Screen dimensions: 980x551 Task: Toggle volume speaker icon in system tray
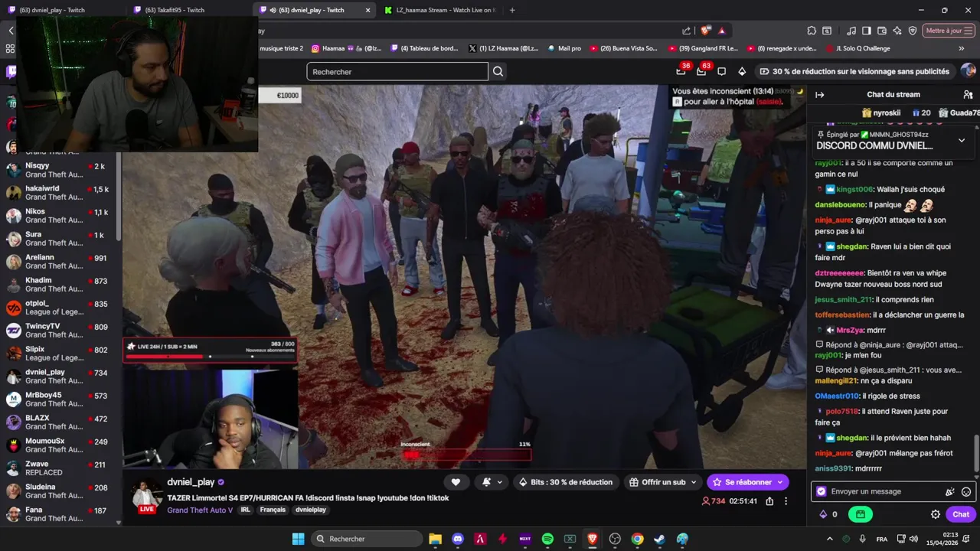(913, 539)
